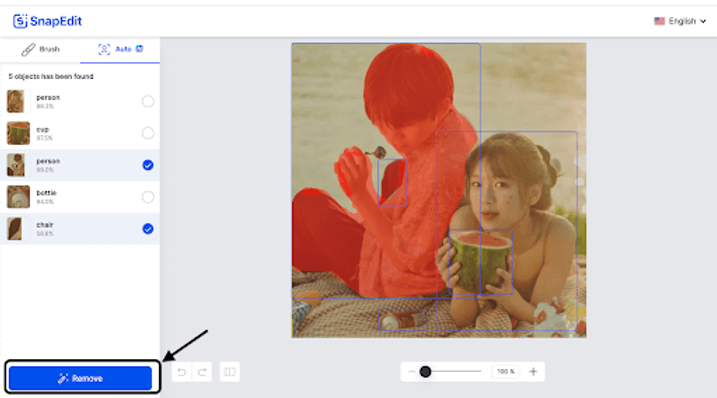Screen dimensions: 717x398
Task: Click the '5 objects has been found' text
Action: click(51, 76)
